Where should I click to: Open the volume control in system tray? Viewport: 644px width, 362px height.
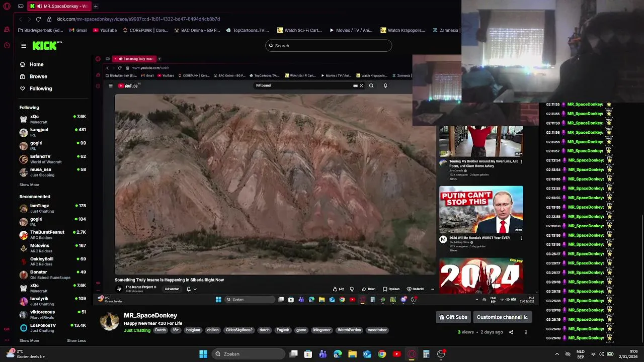601,354
